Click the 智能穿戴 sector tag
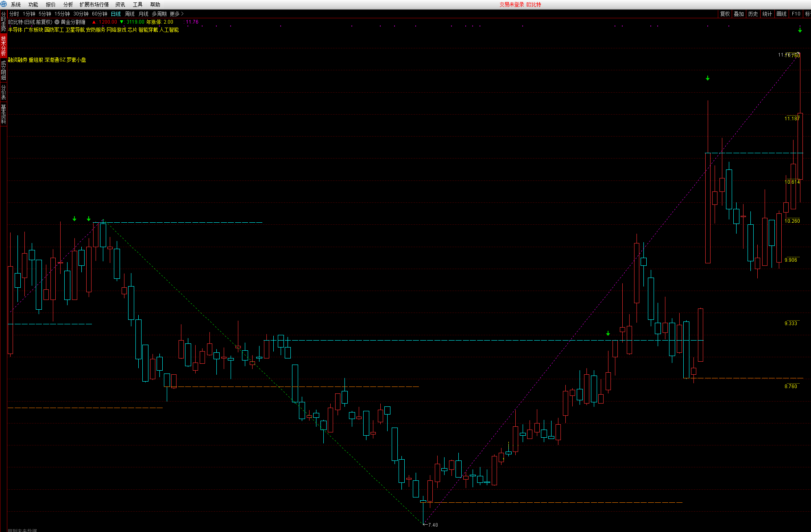Screen dimensions: 811x532 148,30
